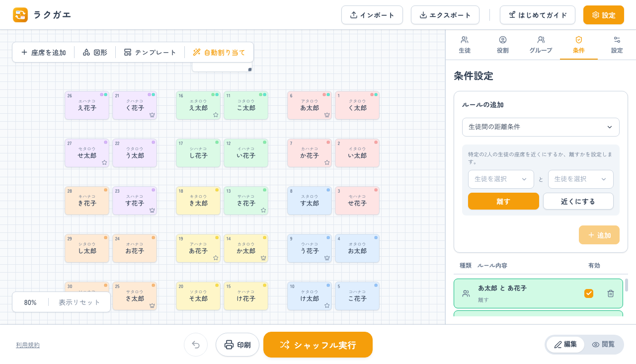Uncheck the あ太郎 と あ花子 rule checkbox
This screenshot has width=636, height=364.
tap(589, 293)
